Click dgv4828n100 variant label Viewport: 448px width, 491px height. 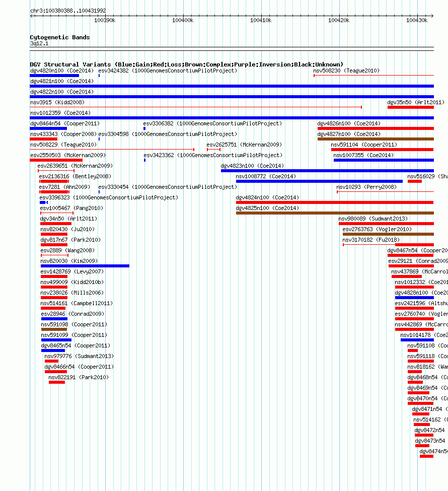(x=421, y=293)
